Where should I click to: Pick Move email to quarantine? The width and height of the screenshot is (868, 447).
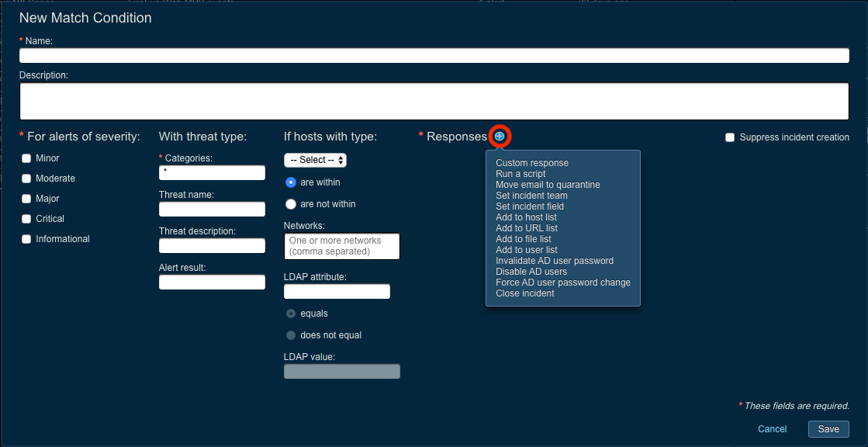tap(548, 185)
